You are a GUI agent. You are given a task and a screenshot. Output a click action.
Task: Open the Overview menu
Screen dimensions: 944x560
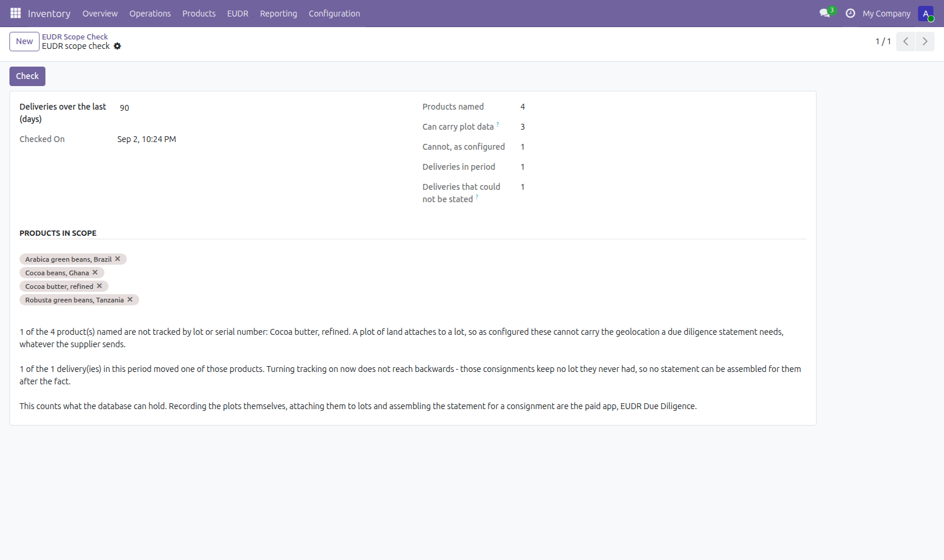coord(100,13)
